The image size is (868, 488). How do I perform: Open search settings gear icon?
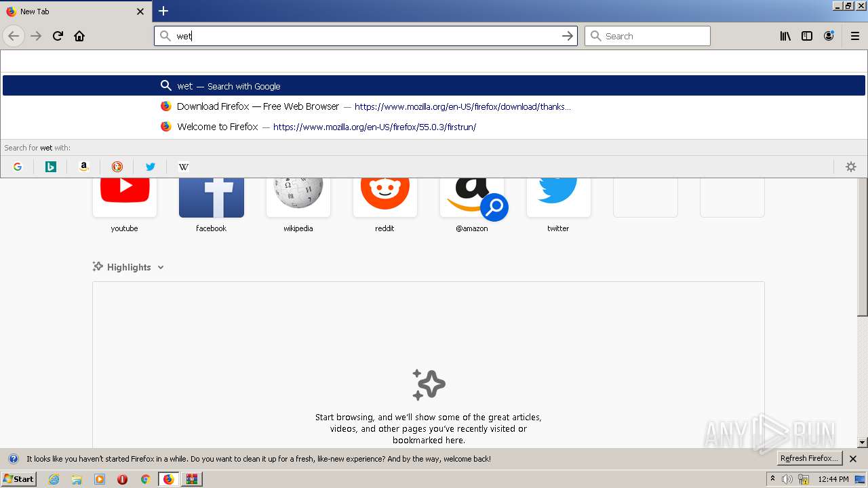[851, 167]
